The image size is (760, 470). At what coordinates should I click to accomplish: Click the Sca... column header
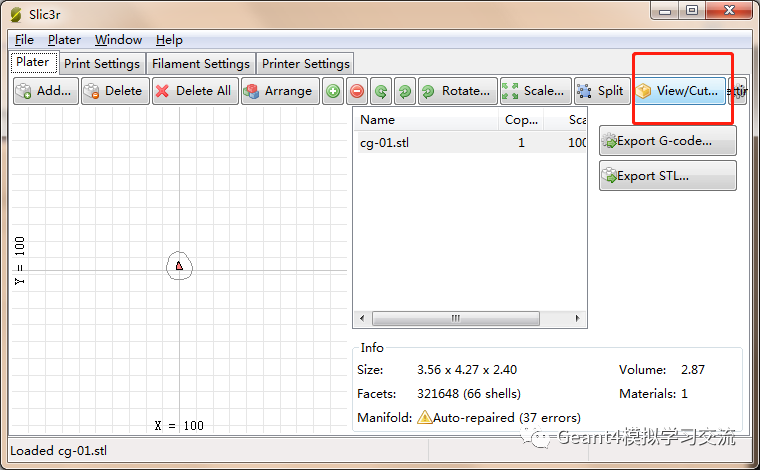[565, 120]
